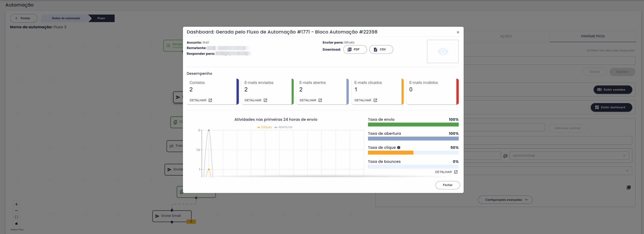
Task: Open Detalhar link under Contatos
Action: coord(201,100)
